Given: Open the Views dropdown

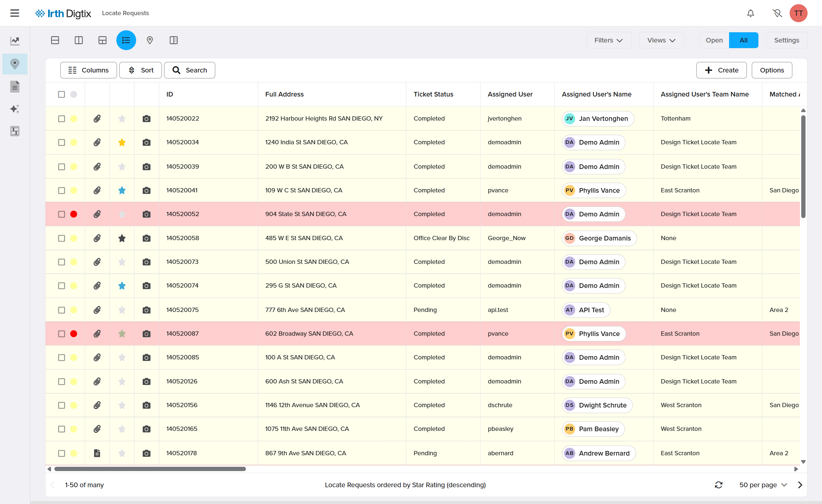Looking at the screenshot, I should [661, 40].
